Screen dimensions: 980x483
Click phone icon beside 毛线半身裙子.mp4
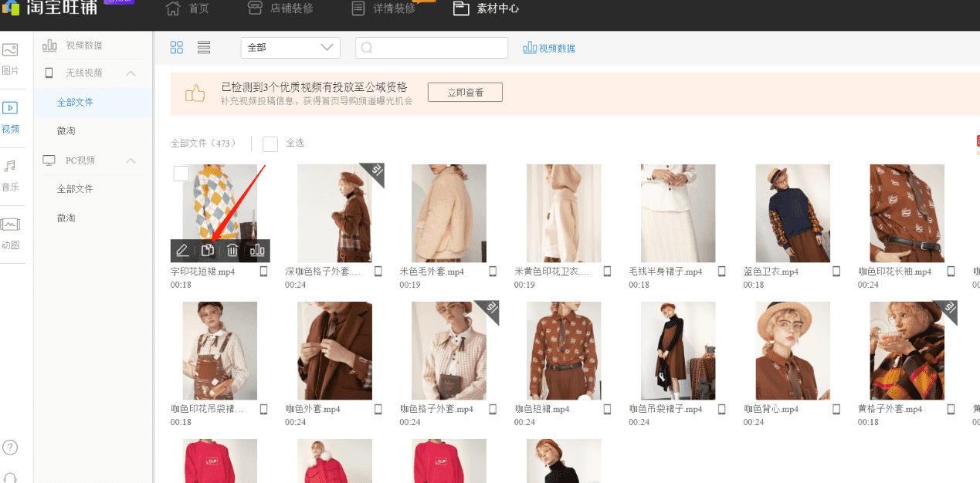click(722, 272)
